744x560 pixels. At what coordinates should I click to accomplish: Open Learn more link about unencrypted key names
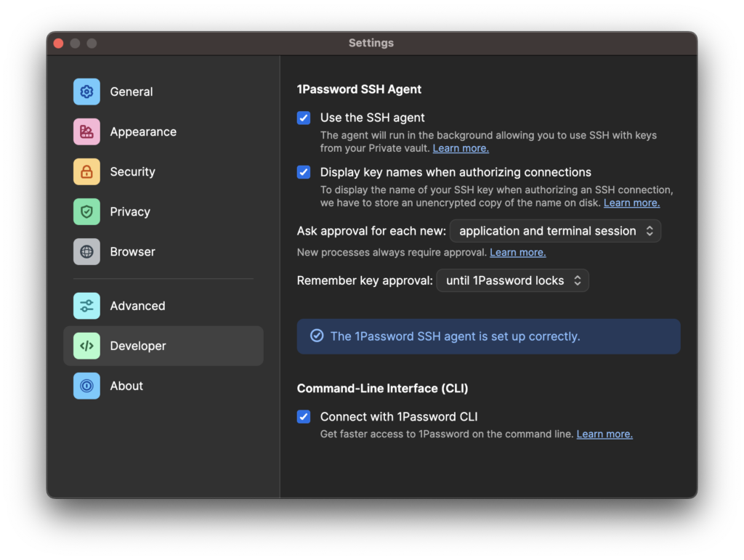point(631,203)
